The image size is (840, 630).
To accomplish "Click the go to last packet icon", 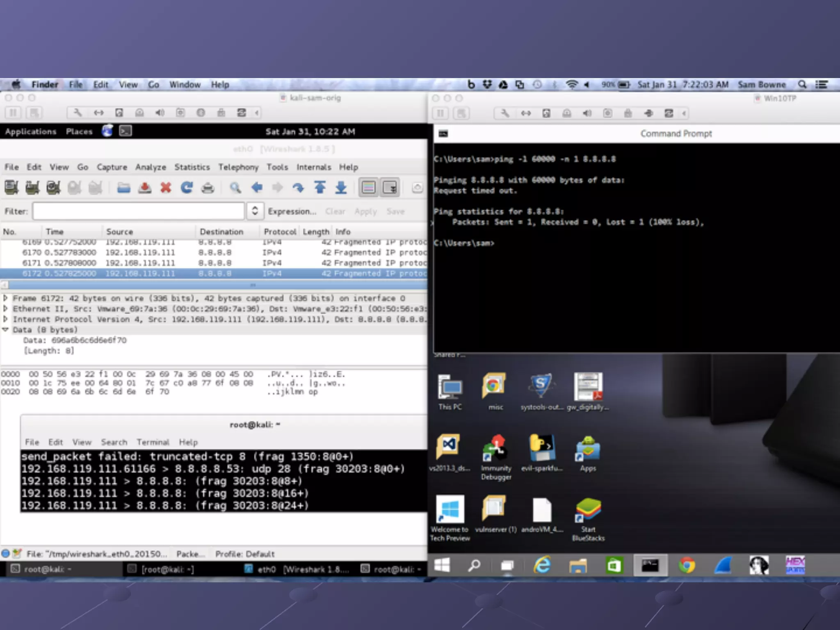I will tap(341, 188).
